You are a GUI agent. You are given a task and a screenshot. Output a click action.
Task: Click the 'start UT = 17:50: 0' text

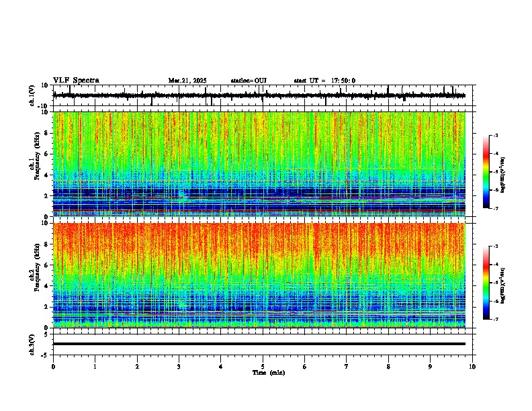(324, 81)
